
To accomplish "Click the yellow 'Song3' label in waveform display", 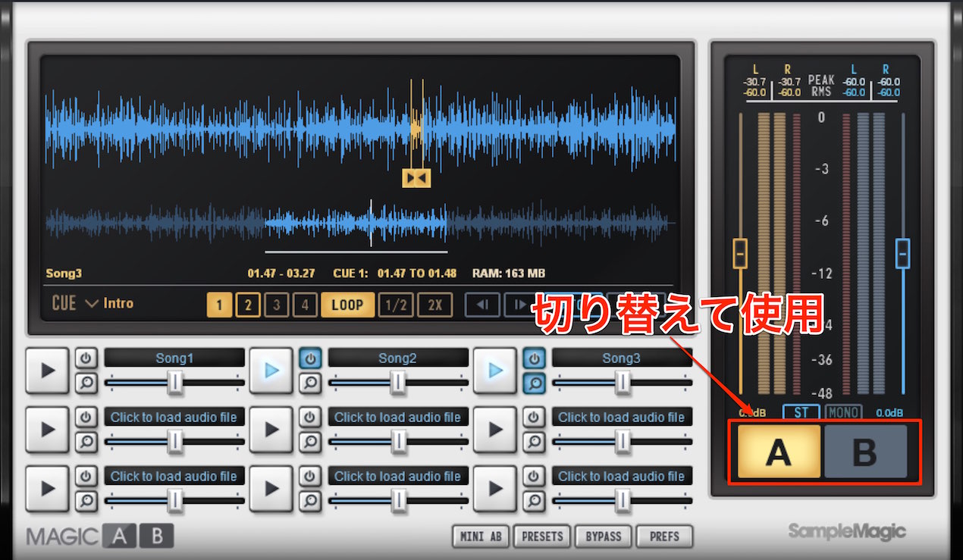I will point(64,274).
